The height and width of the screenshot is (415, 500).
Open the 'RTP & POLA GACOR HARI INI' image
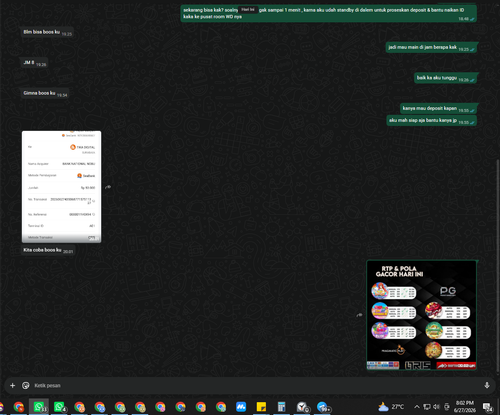tap(421, 315)
